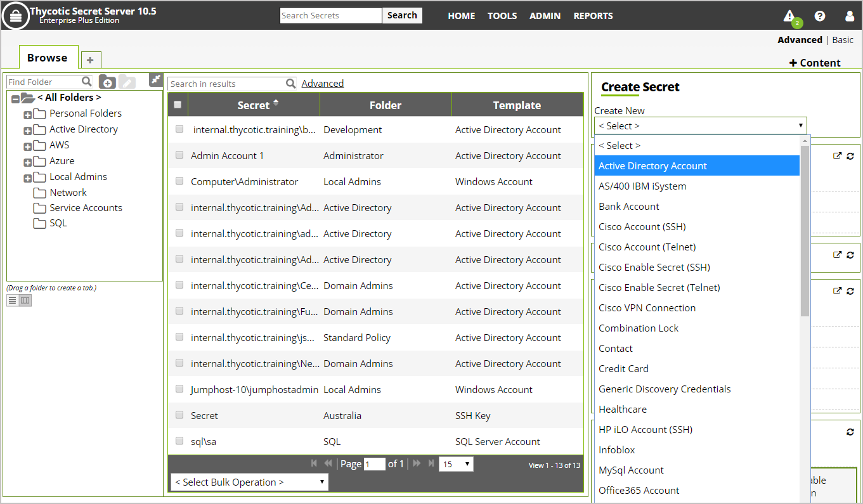Check the Admin Account 1 row checkbox
863x504 pixels.
pyautogui.click(x=179, y=155)
